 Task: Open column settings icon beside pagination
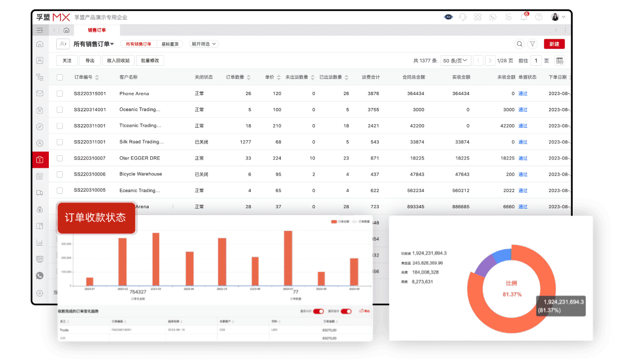click(x=560, y=61)
